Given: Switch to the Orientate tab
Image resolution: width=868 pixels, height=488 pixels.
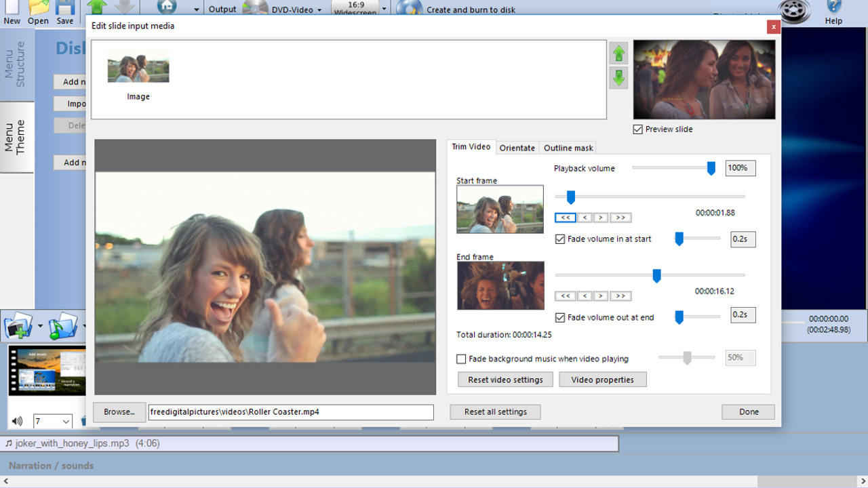Looking at the screenshot, I should coord(517,148).
